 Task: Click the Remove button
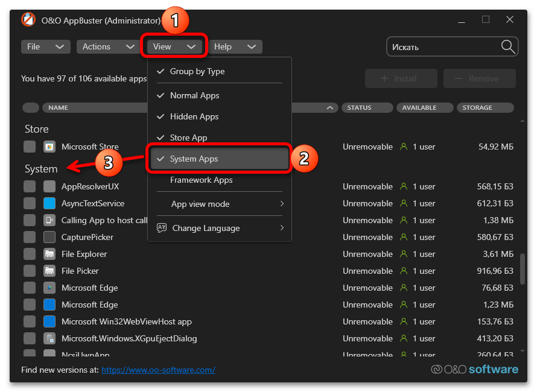tap(479, 78)
